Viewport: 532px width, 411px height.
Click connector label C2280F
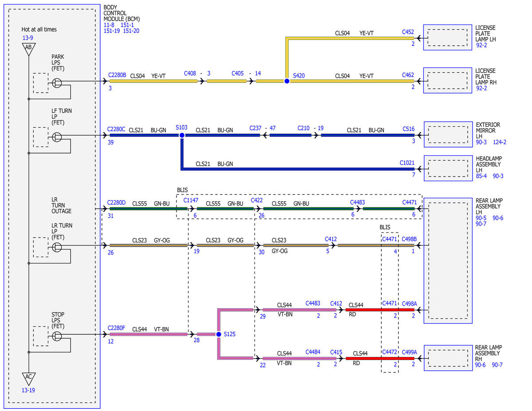(x=117, y=329)
